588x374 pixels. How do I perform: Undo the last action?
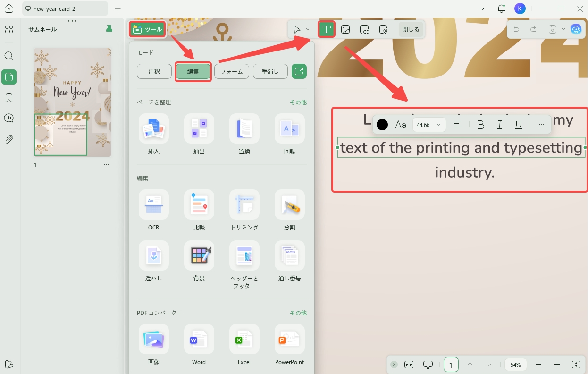click(x=516, y=29)
